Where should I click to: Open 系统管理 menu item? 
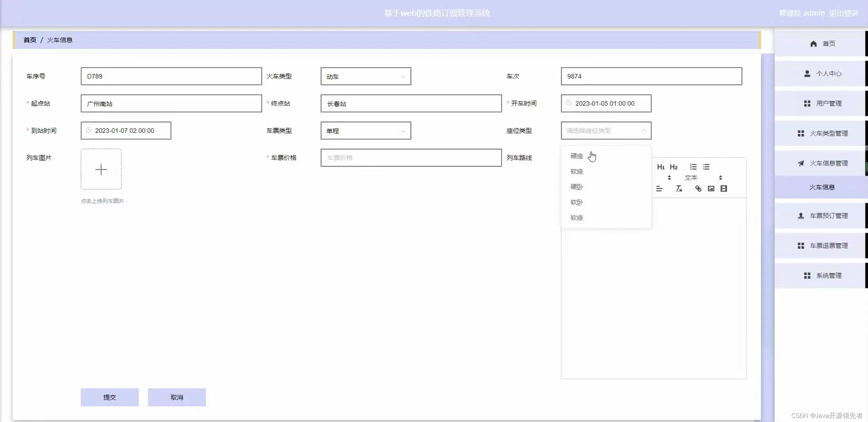(820, 275)
